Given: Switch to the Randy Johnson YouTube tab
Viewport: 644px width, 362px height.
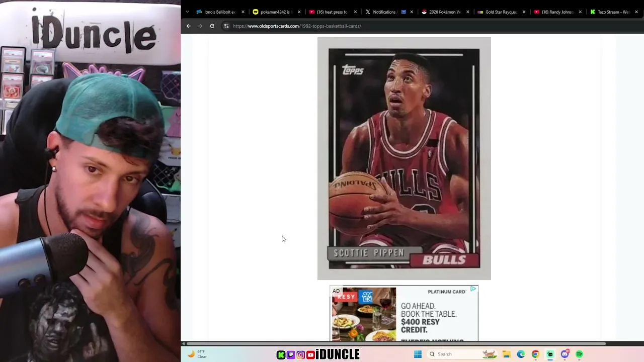Looking at the screenshot, I should point(557,12).
